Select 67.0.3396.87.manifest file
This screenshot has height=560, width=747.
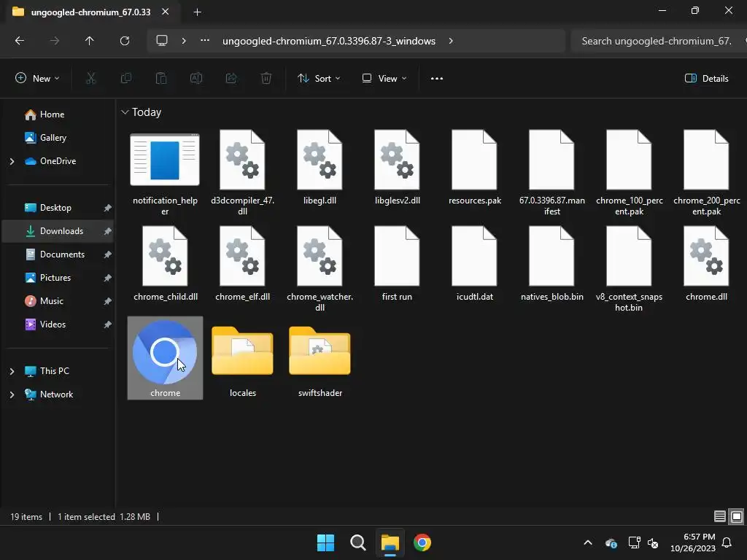pyautogui.click(x=551, y=174)
